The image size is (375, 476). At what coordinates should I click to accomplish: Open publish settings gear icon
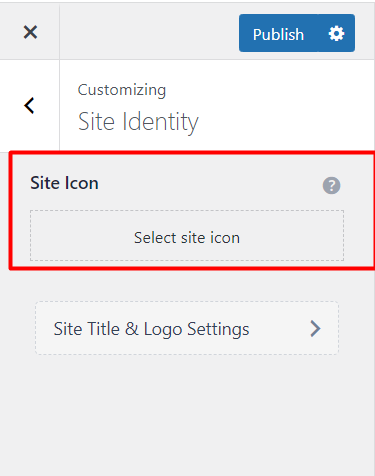336,33
